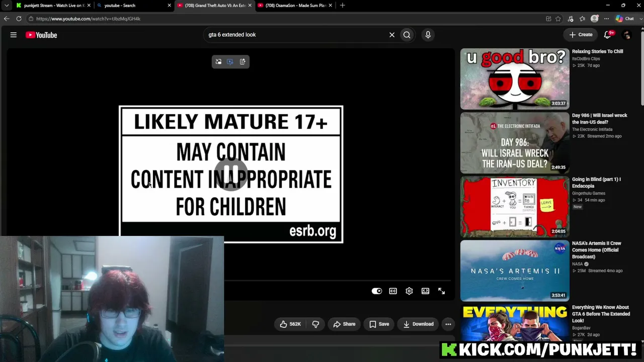Go to the YouTube home logo

coord(41,35)
